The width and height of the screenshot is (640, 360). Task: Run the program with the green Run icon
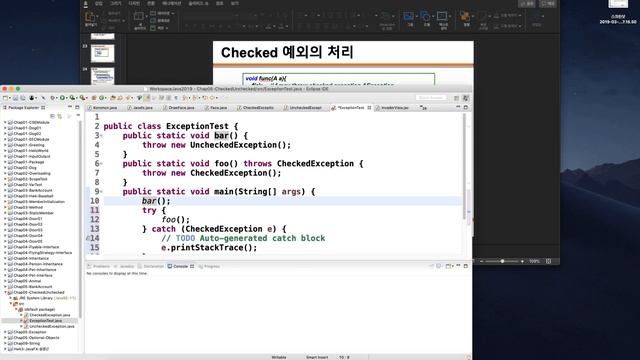[62, 98]
